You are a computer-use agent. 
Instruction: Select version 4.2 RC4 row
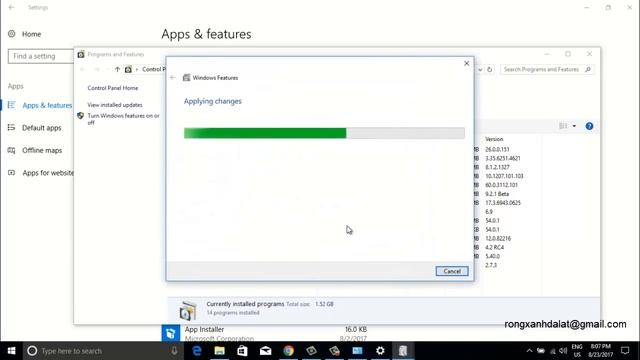(494, 247)
